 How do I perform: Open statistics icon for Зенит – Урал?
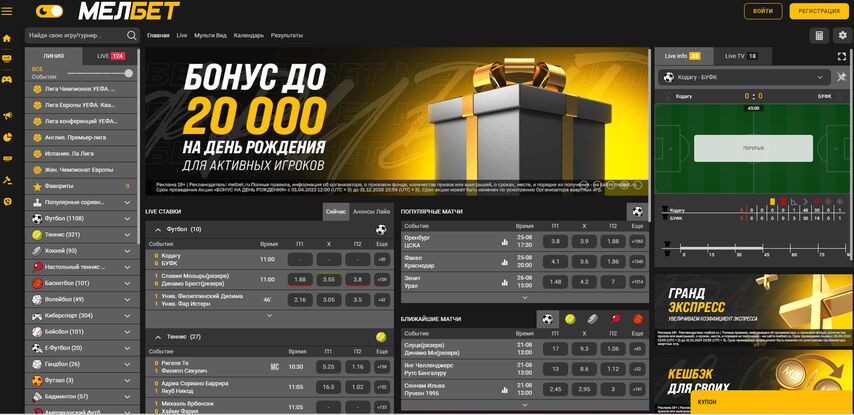(x=504, y=282)
